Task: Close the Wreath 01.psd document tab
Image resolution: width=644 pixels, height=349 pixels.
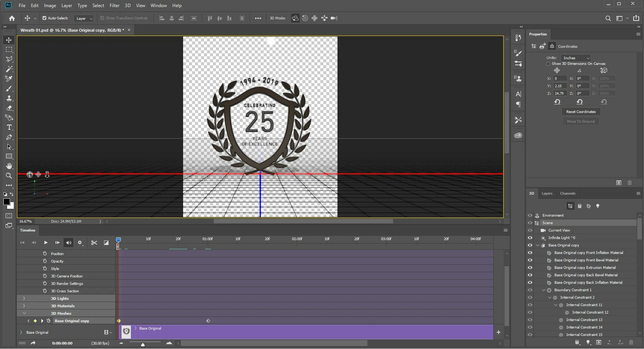Action: click(x=129, y=30)
